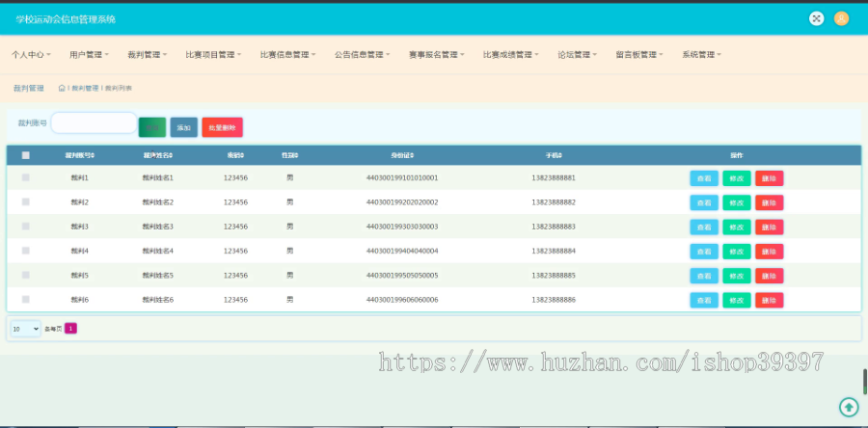
Task: Expand the 用户管理 menu
Action: point(89,55)
